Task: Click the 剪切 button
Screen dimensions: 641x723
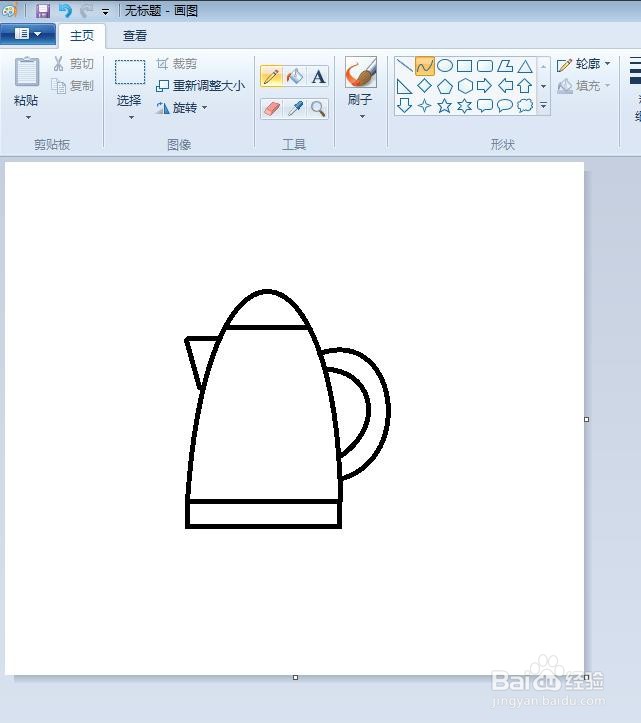Action: tap(73, 64)
